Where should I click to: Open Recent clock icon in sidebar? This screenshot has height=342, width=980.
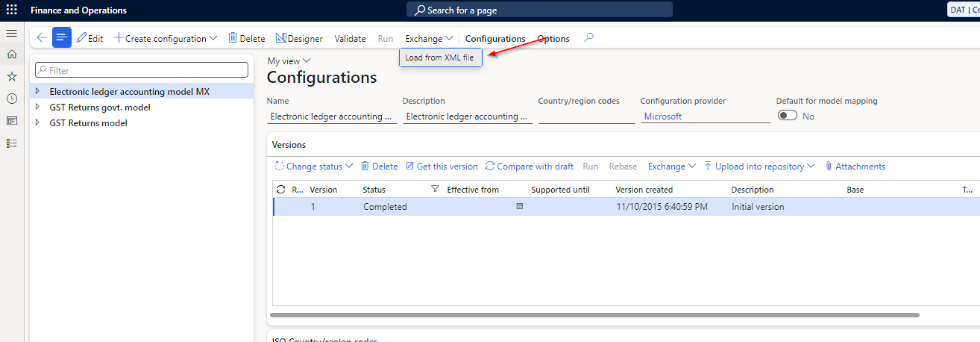(11, 99)
